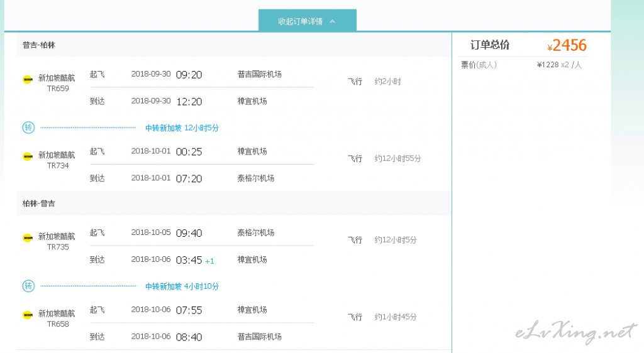Click the 柏林-普吉 return section header
The image size is (644, 353).
(38, 204)
